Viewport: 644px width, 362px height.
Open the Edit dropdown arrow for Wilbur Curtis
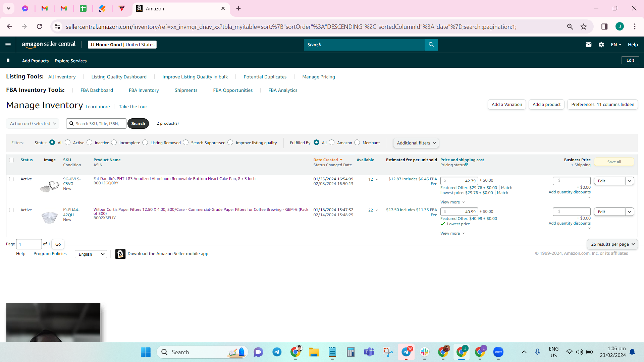coord(630,212)
